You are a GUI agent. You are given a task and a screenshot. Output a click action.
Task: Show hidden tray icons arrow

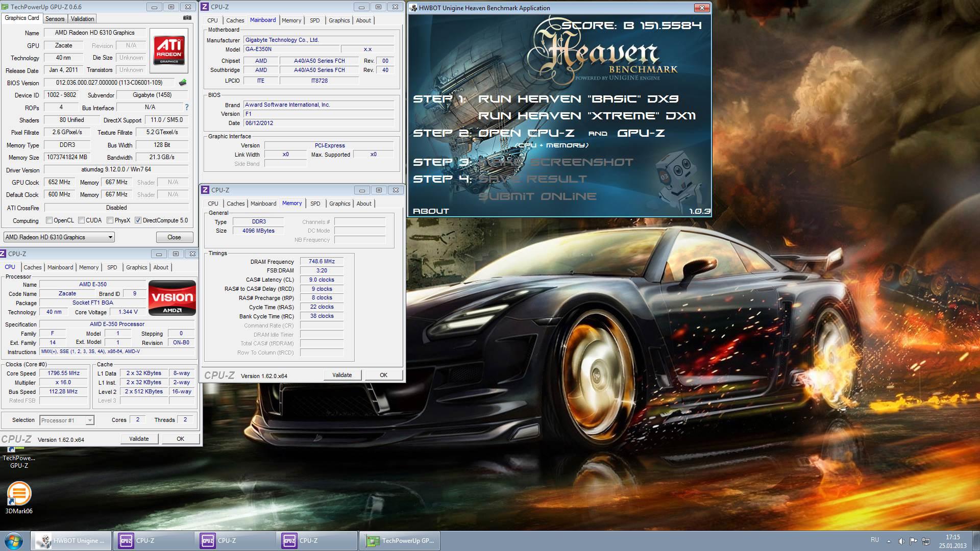click(x=889, y=541)
